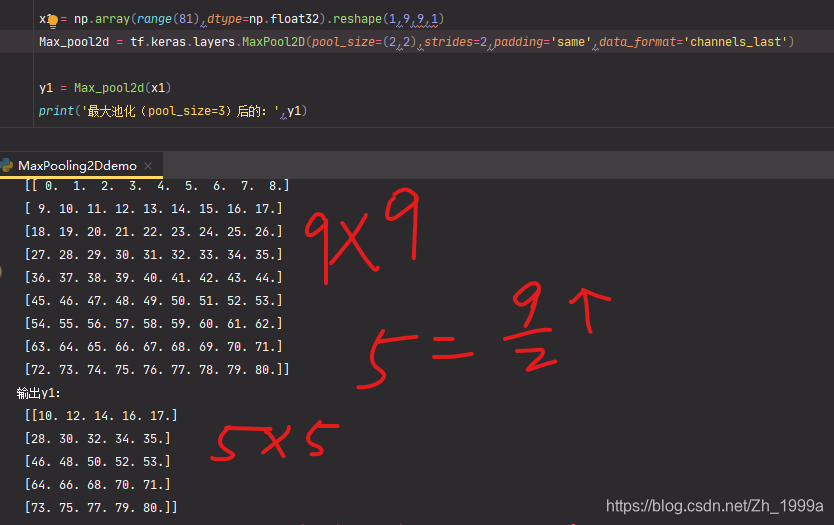Select pooled row 64. 66. 68. 70. 71.

click(x=97, y=484)
